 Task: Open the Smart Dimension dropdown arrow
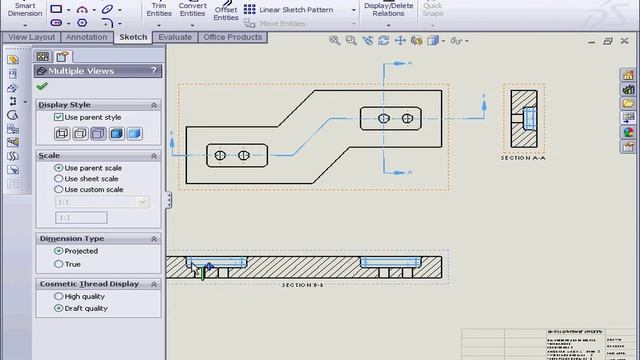pos(25,25)
